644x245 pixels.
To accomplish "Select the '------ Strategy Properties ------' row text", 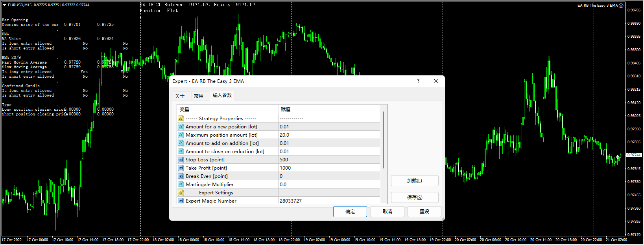I will click(221, 119).
